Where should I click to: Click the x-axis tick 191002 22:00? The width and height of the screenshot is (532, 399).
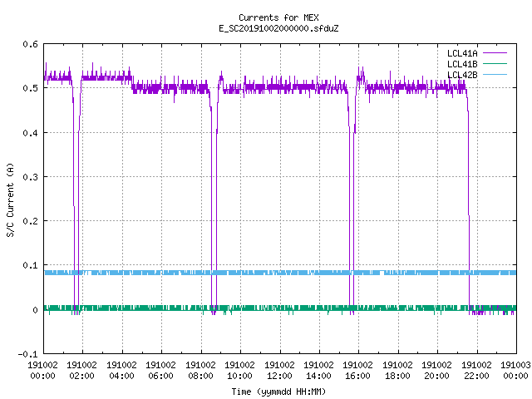point(476,370)
